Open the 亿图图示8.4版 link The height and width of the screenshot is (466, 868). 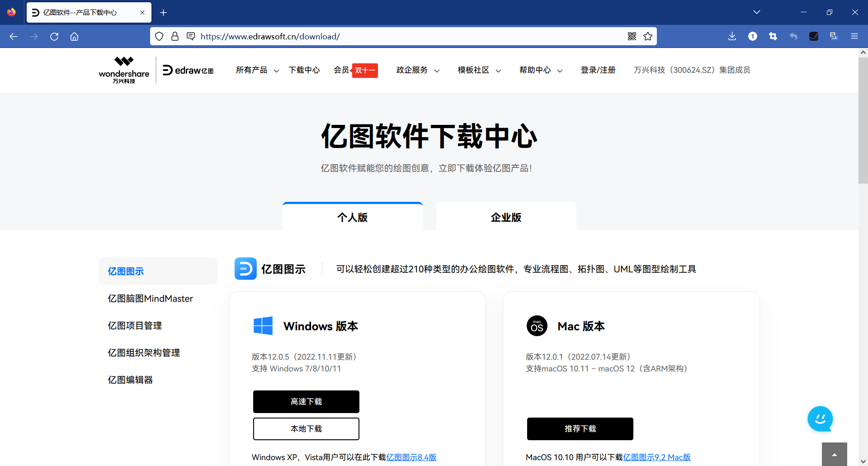[411, 457]
